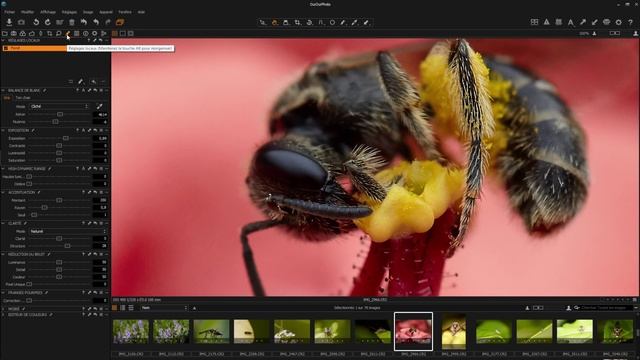Click minus button under the layers list
The height and width of the screenshot is (360, 640).
(103, 82)
